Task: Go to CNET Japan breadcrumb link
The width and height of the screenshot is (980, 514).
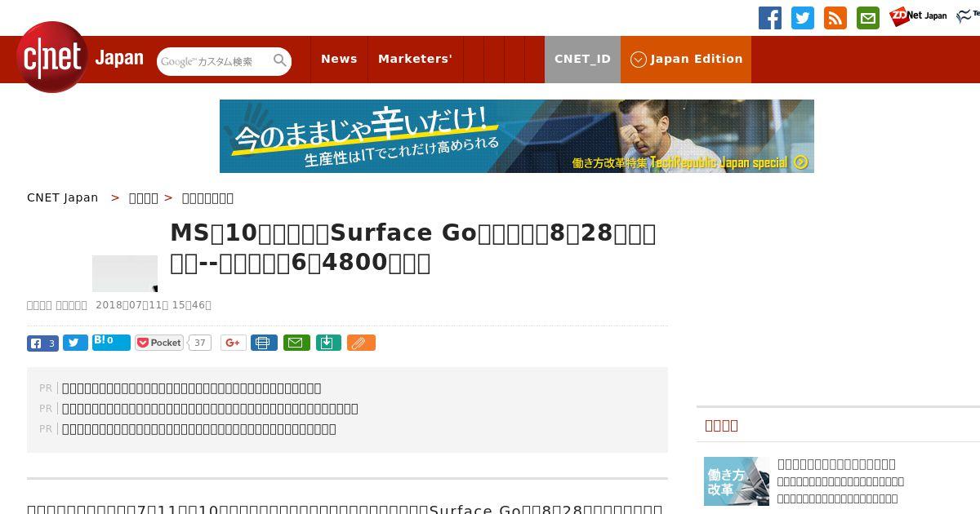Action: [x=63, y=197]
